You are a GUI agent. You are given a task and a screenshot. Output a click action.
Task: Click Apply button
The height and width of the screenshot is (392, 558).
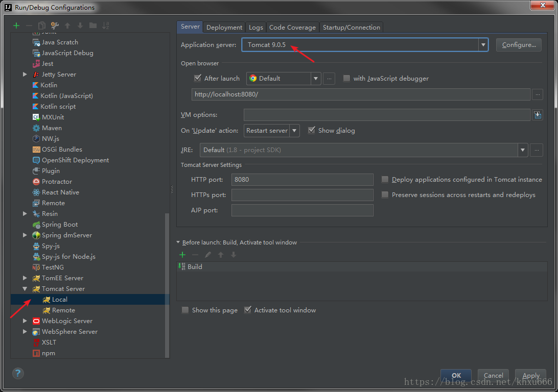(x=530, y=375)
